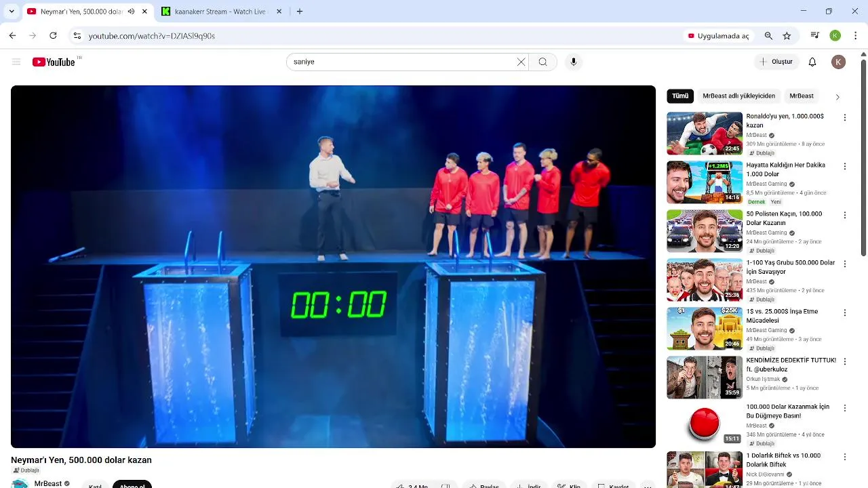Screen dimensions: 868x488
Task: Bookmark this page with the star icon
Action: (787, 36)
